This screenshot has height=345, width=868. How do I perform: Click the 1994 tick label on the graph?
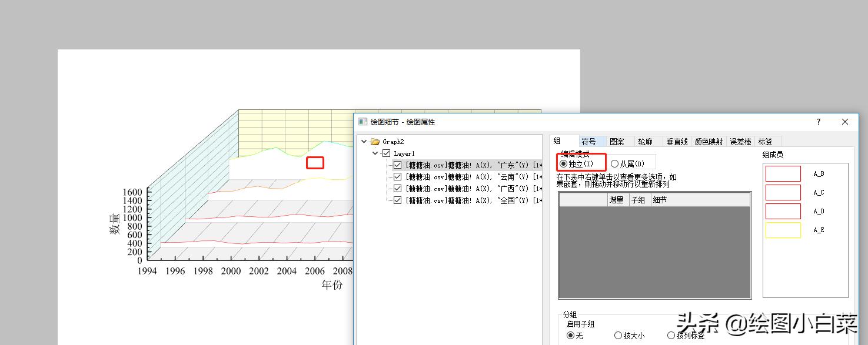point(147,271)
